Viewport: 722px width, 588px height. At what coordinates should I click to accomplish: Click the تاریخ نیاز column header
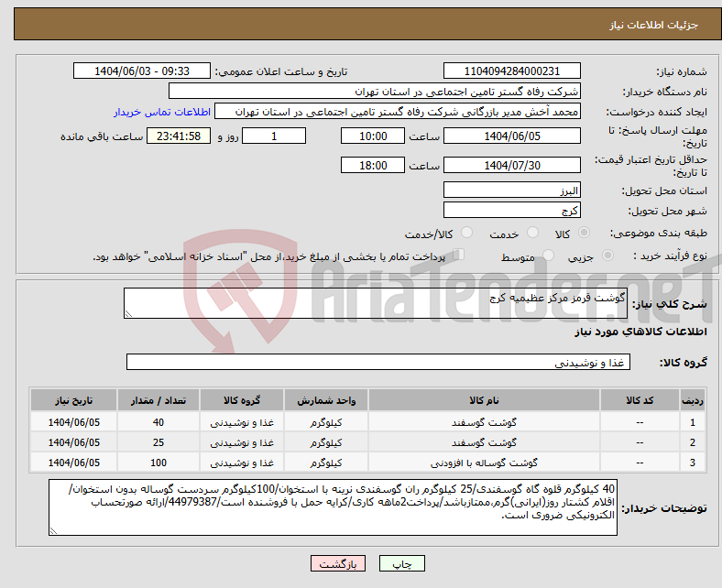point(73,400)
